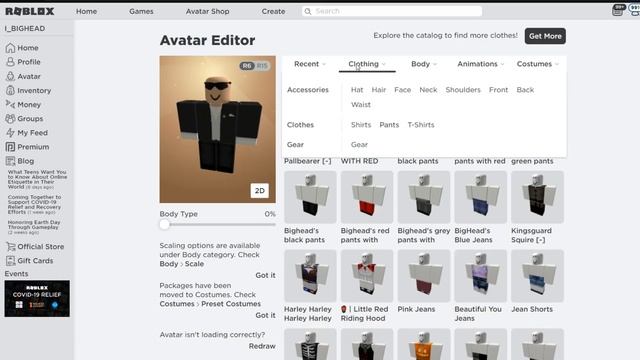Open Games in the top navigation
Image resolution: width=640 pixels, height=360 pixels.
[141, 11]
